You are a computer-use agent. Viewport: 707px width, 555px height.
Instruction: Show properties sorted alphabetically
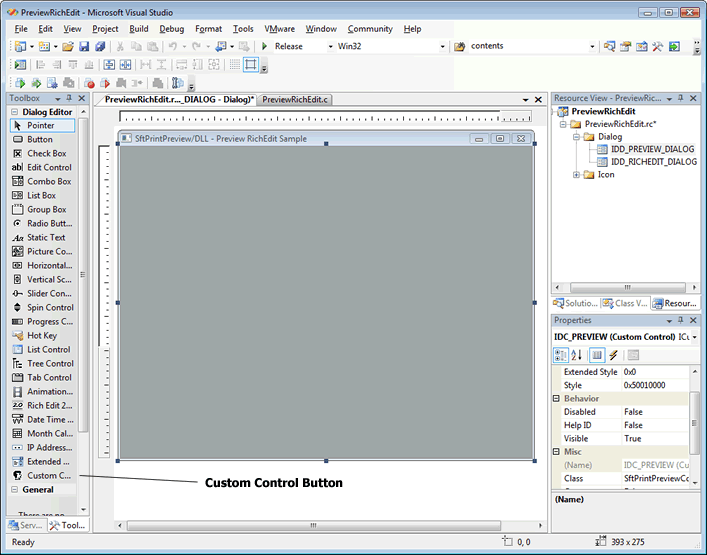577,355
